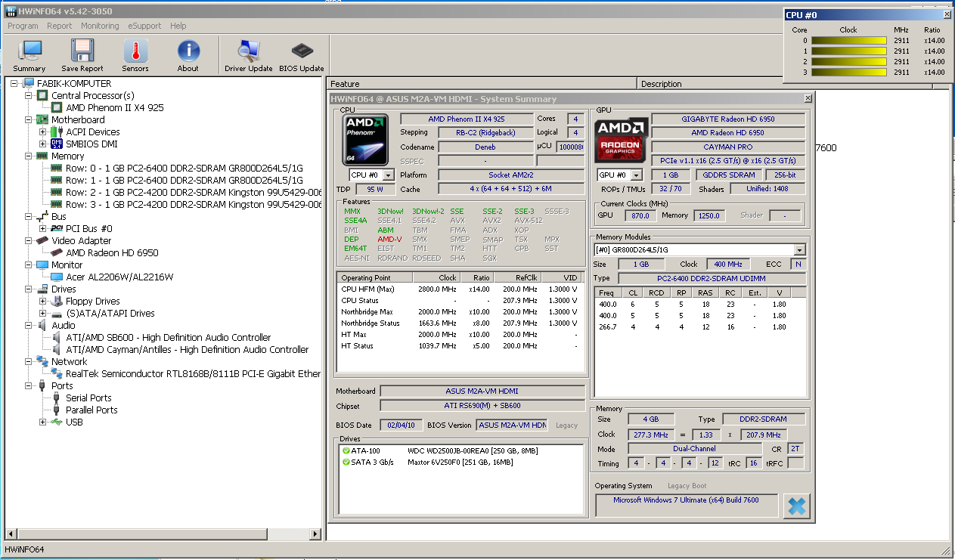The image size is (955, 560).
Task: Click the Floppy Drives icon
Action: (57, 301)
